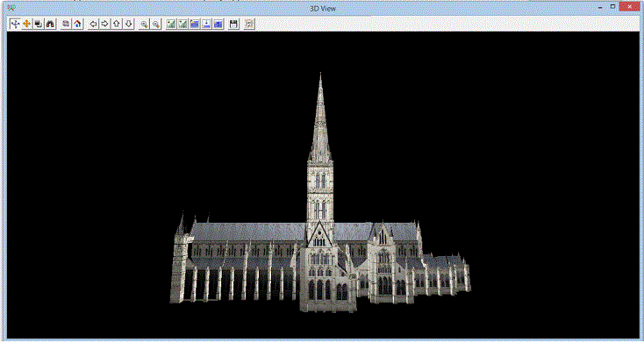Click the stacked monitor windows icon
644x342 pixels.
pos(39,24)
